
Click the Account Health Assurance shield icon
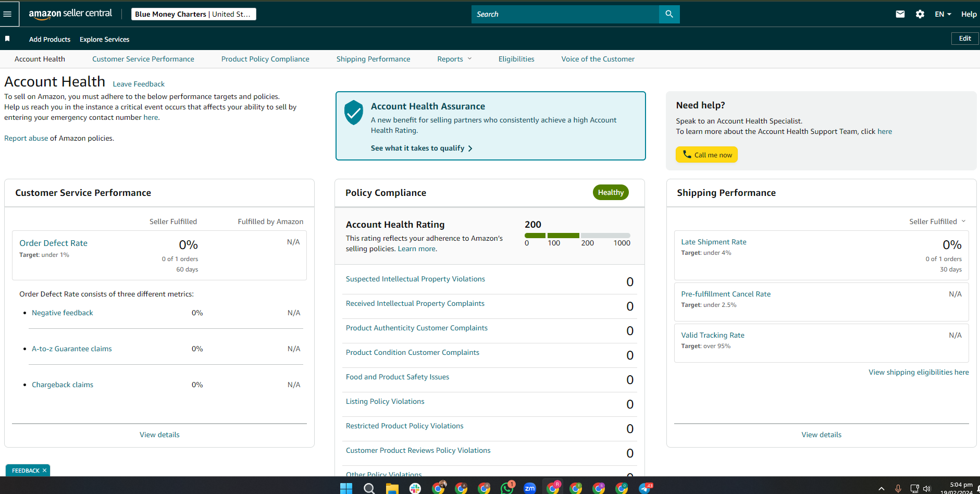coord(354,112)
